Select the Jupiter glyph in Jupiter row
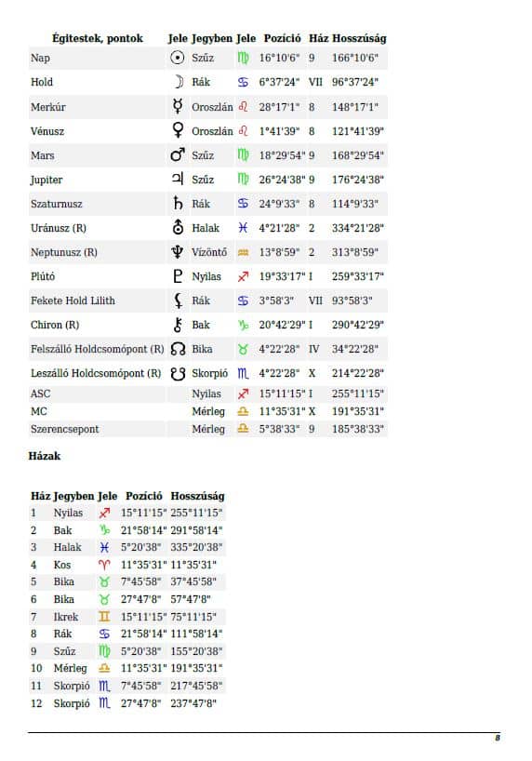 [177, 180]
